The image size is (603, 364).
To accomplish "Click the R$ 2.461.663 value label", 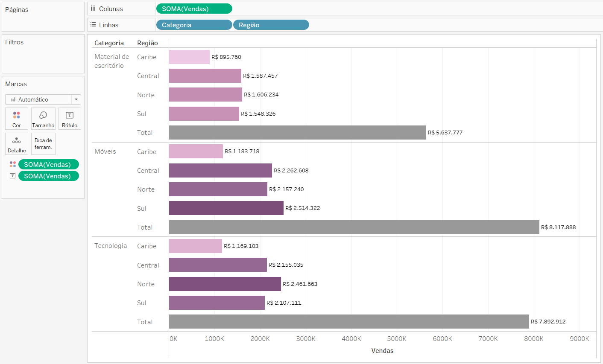I will click(300, 284).
